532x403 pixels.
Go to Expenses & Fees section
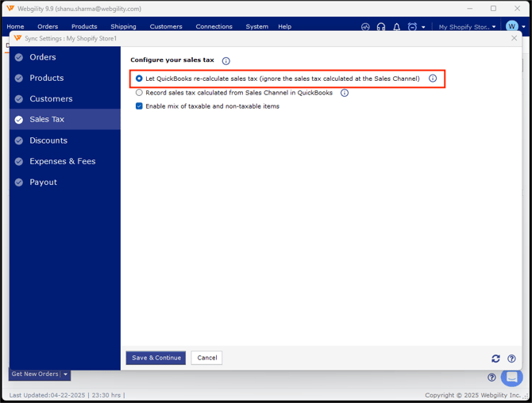pyautogui.click(x=62, y=161)
